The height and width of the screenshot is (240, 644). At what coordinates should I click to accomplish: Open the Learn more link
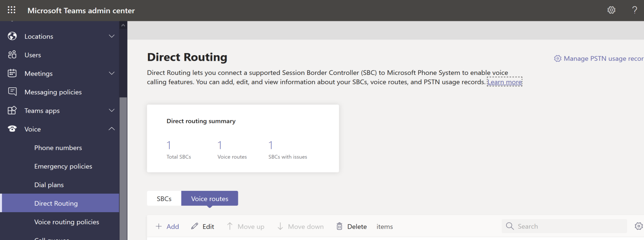pyautogui.click(x=504, y=82)
